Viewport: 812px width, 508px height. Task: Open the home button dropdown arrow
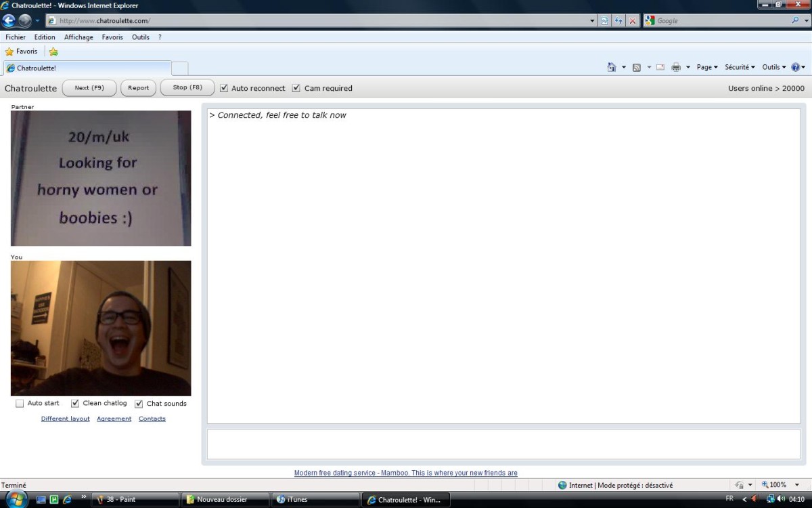click(624, 67)
